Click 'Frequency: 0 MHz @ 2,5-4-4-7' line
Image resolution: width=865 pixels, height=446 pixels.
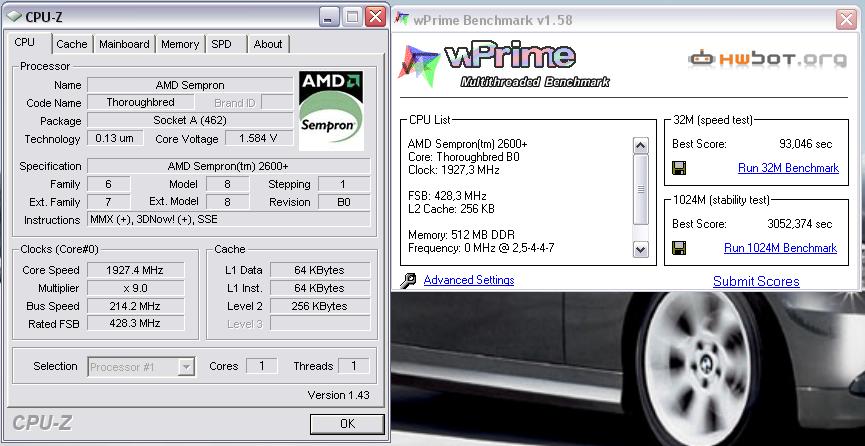(x=481, y=248)
